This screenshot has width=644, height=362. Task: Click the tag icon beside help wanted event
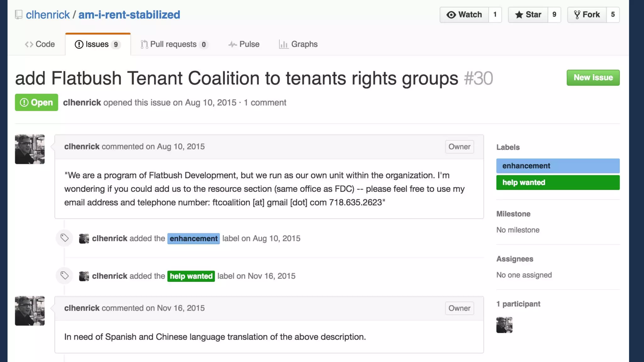[64, 276]
